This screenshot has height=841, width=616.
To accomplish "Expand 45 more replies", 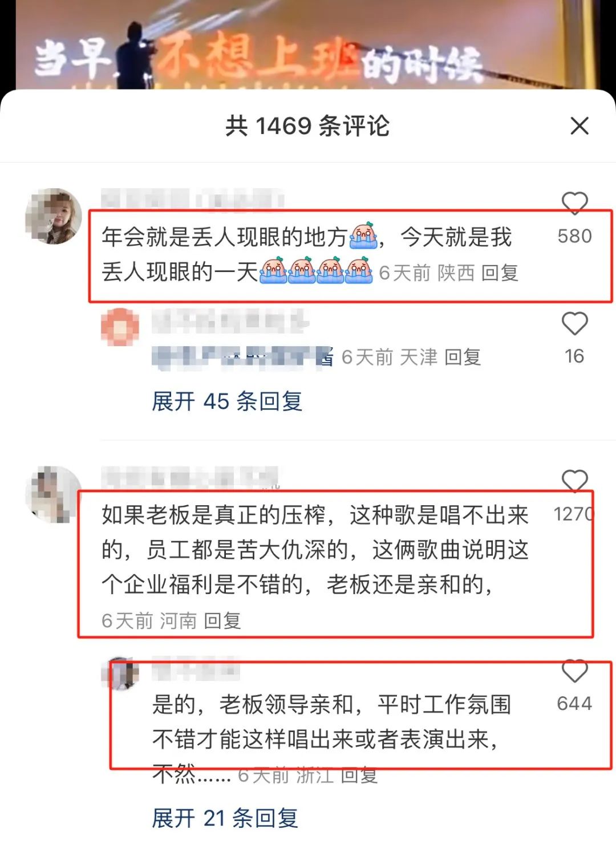I will (226, 401).
